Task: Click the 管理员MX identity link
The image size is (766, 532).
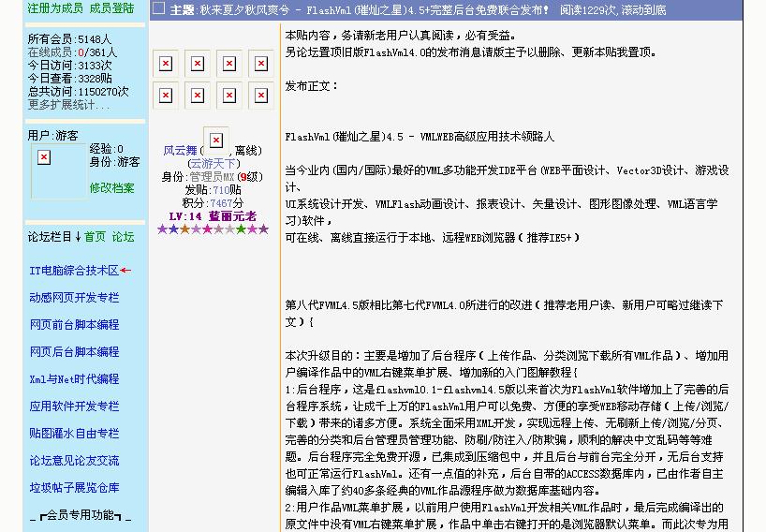Action: click(x=212, y=177)
